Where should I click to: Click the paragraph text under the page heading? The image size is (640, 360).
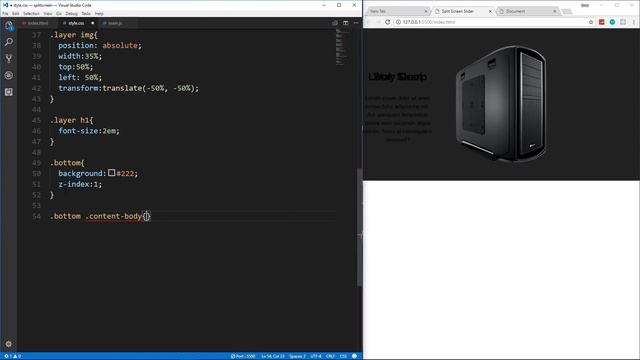(397, 119)
